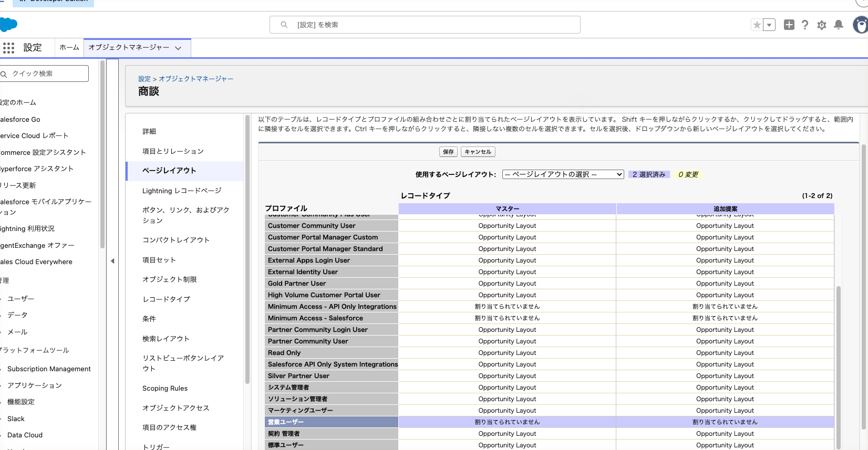
Task: Select the 標準ユーザー profile row header
Action: (x=332, y=445)
